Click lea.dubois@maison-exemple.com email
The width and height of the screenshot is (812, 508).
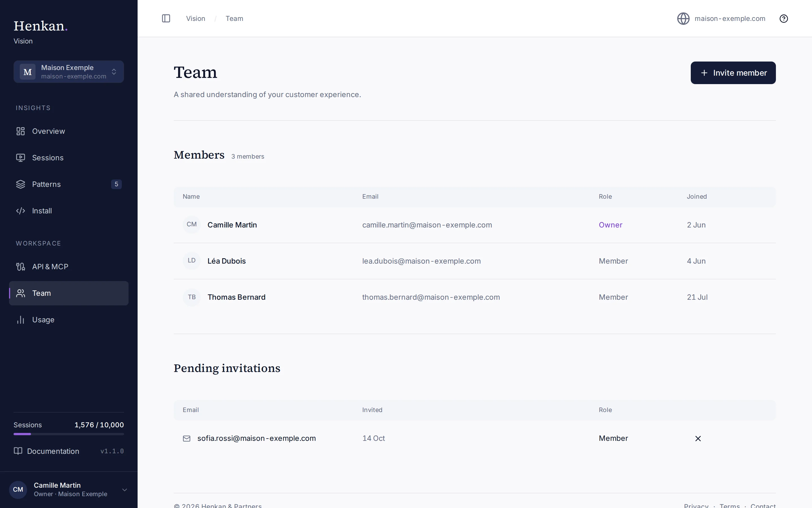point(421,261)
